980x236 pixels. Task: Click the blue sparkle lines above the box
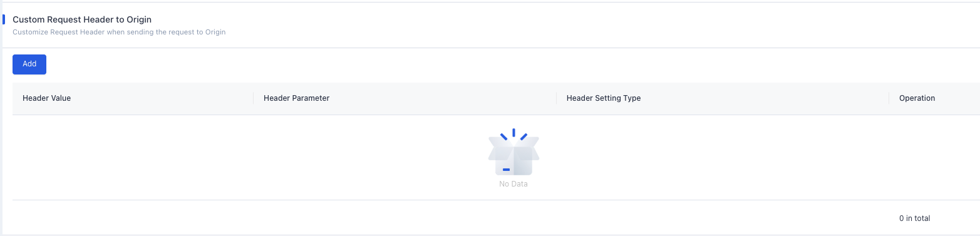coord(513,134)
